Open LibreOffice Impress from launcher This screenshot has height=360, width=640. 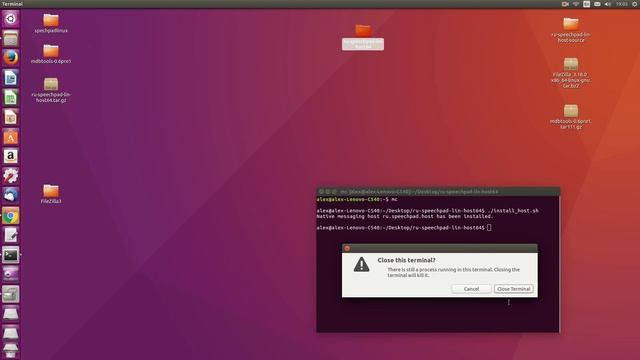11,117
